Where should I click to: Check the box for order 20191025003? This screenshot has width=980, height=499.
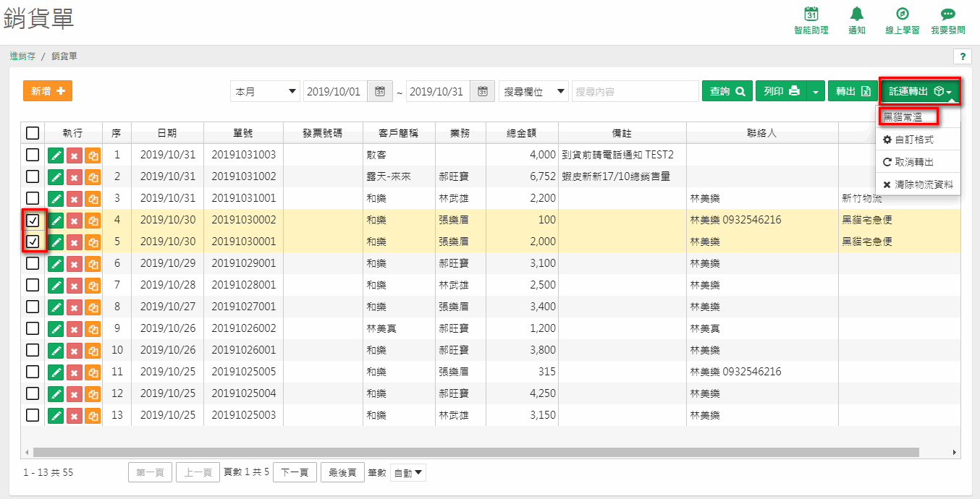[x=33, y=415]
